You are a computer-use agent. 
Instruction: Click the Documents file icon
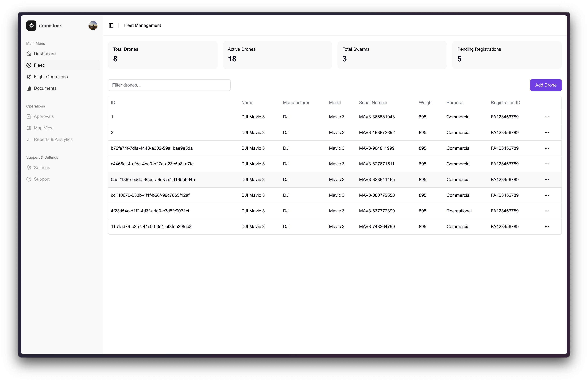coord(29,88)
